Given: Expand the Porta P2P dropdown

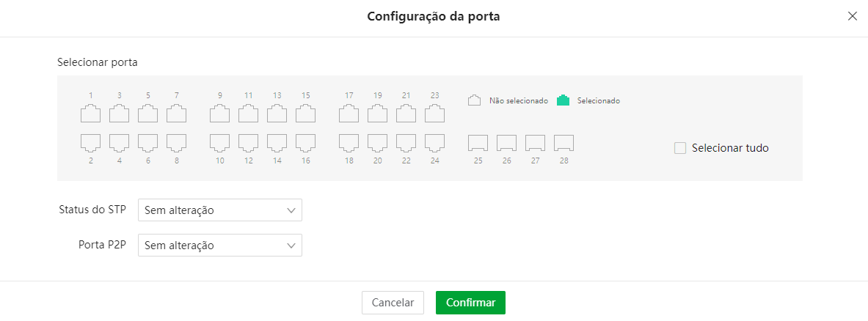Looking at the screenshot, I should pos(219,246).
